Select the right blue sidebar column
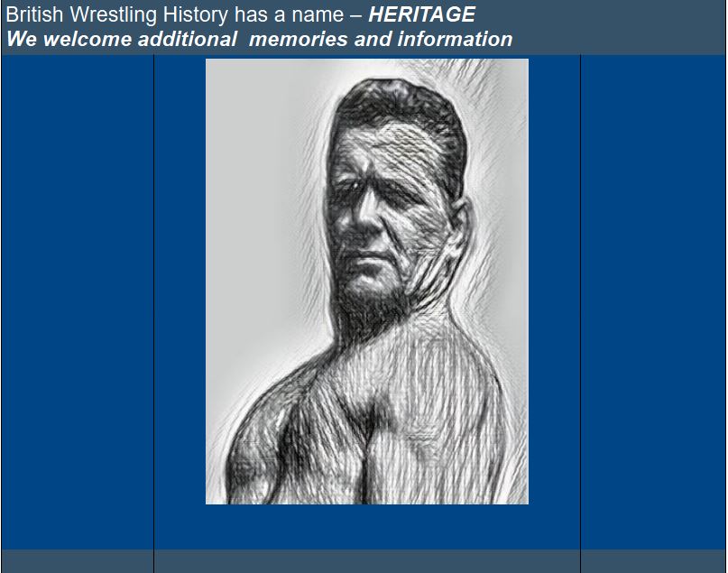 653,301
